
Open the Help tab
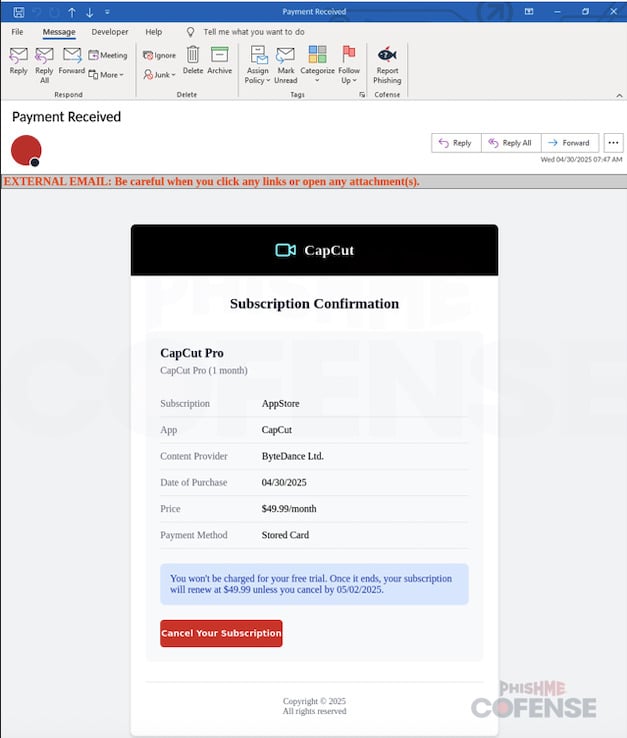(153, 32)
